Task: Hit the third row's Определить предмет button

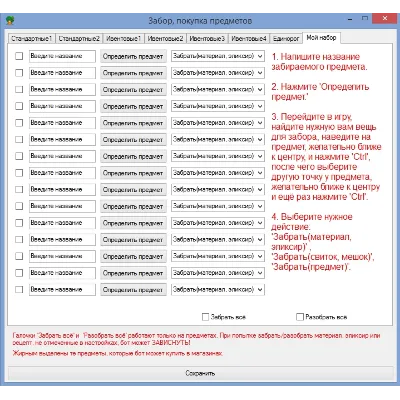Action: tap(133, 90)
